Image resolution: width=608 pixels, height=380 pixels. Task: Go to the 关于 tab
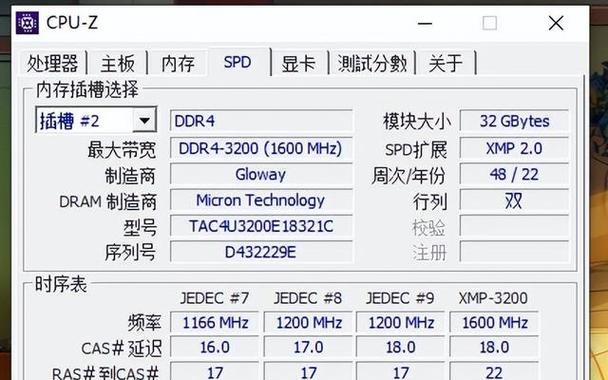[446, 63]
